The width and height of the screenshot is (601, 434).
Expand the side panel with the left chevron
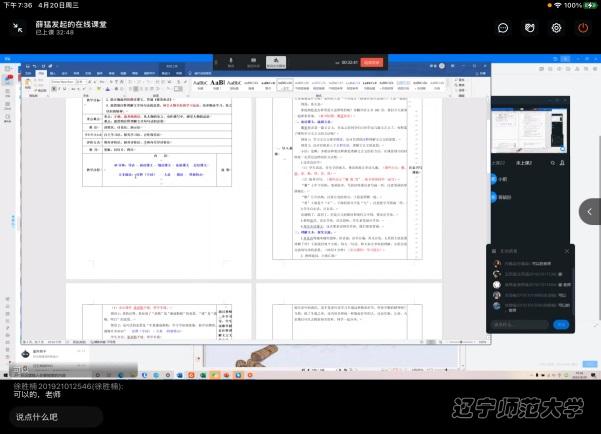(x=591, y=212)
